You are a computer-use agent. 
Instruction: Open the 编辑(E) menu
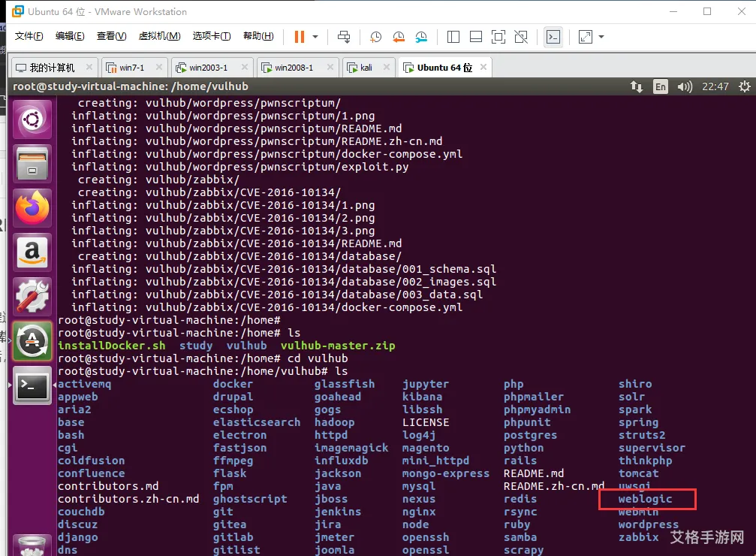pyautogui.click(x=69, y=36)
